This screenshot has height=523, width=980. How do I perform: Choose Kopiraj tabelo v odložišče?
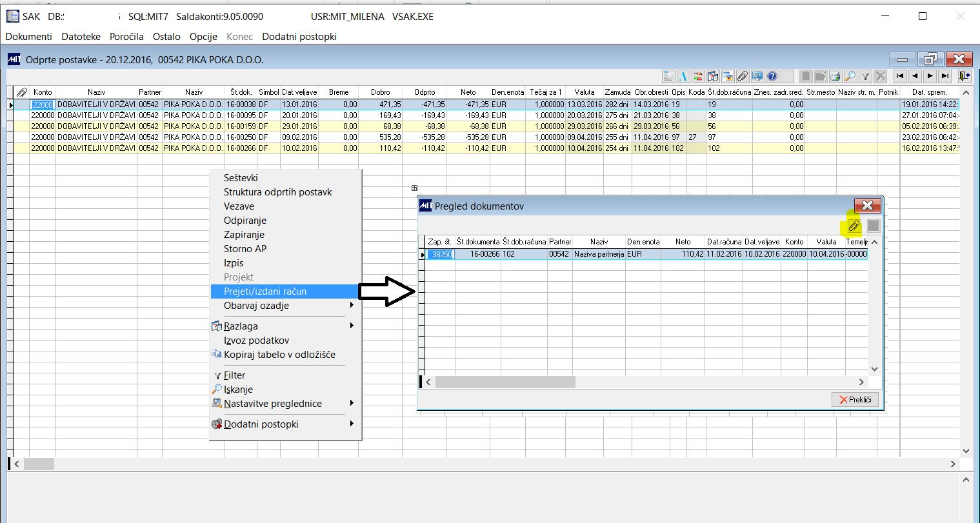279,355
